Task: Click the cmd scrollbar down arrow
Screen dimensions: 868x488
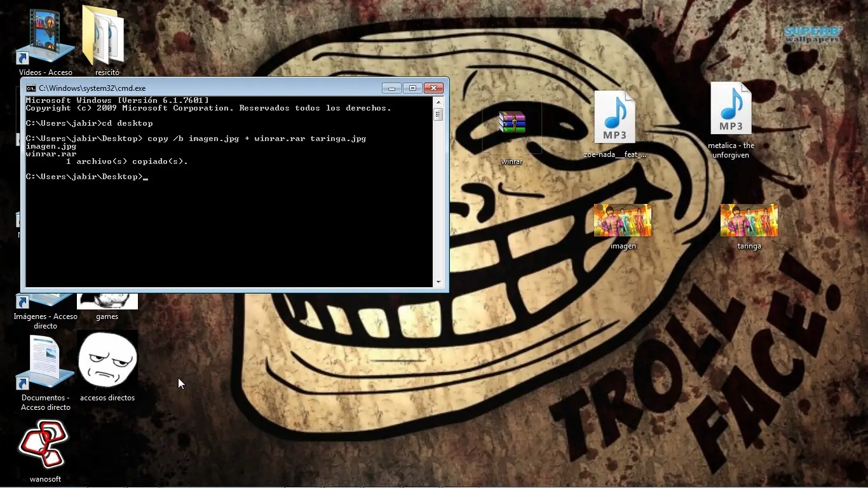Action: point(438,282)
